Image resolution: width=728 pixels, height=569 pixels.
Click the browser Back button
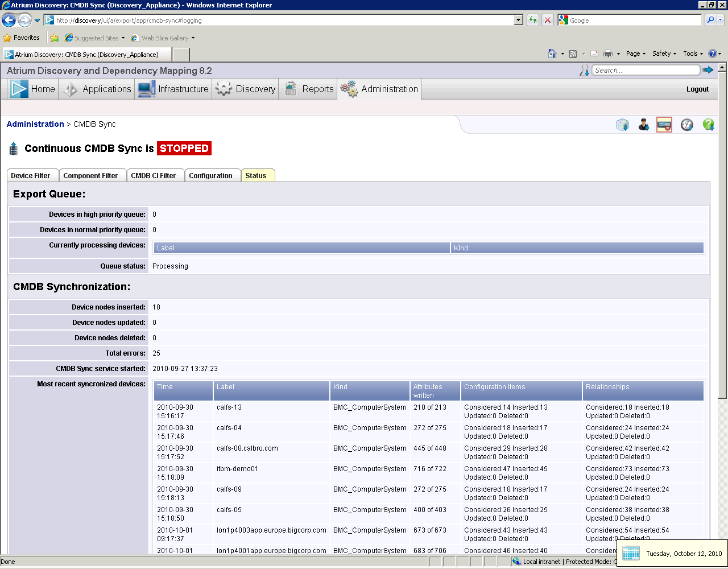coord(9,20)
